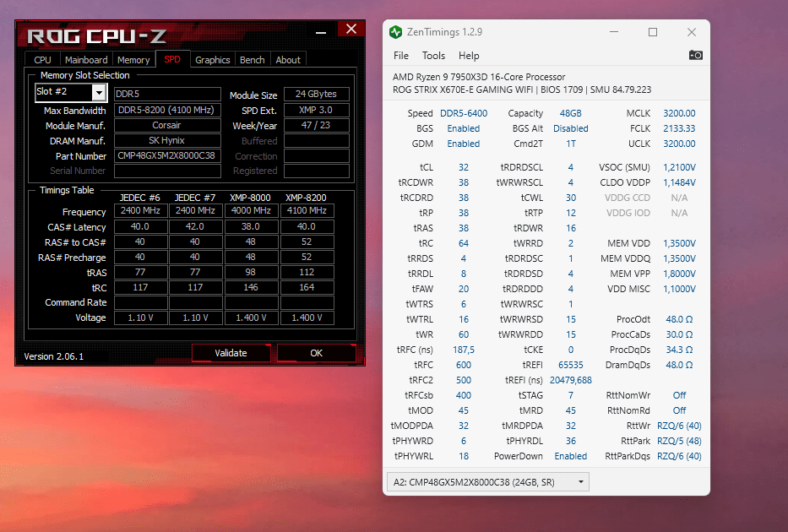Close the ZenTimings window

point(692,32)
